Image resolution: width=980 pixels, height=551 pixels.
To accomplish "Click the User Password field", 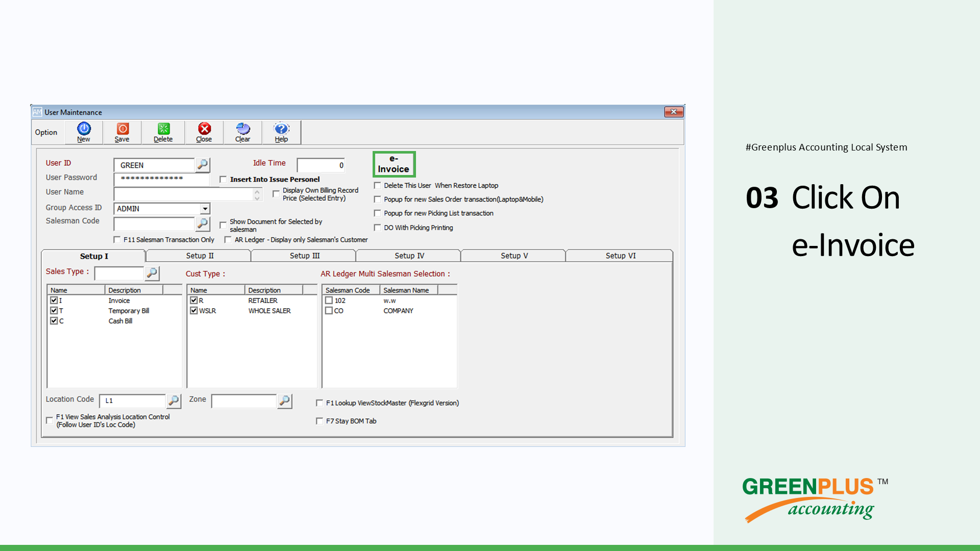I will tap(161, 179).
